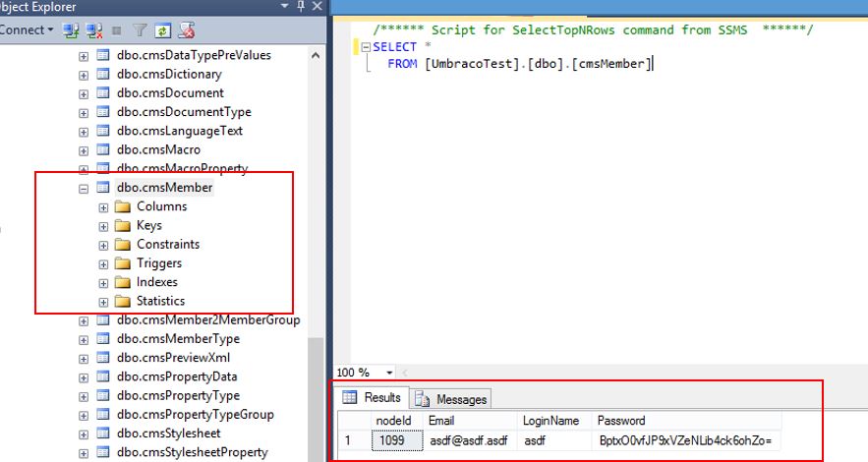Select dbo.cmsPropertyType table
Viewport: 868px width, 462px height.
(x=178, y=395)
